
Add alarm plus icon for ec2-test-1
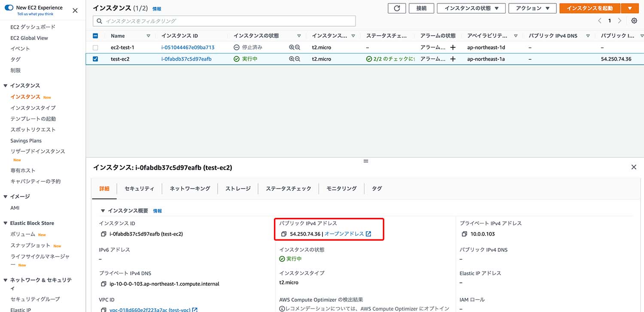point(453,47)
